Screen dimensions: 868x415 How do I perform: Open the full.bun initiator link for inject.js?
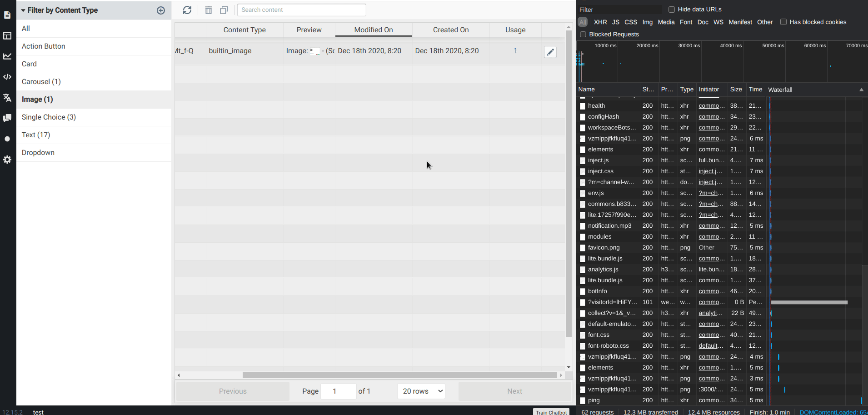(711, 160)
